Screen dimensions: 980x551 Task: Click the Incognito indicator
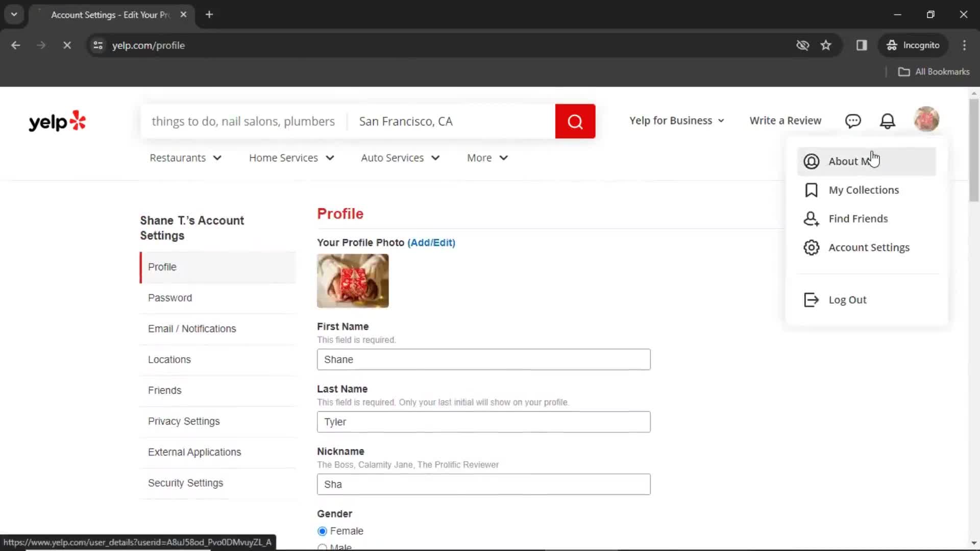[x=913, y=45]
